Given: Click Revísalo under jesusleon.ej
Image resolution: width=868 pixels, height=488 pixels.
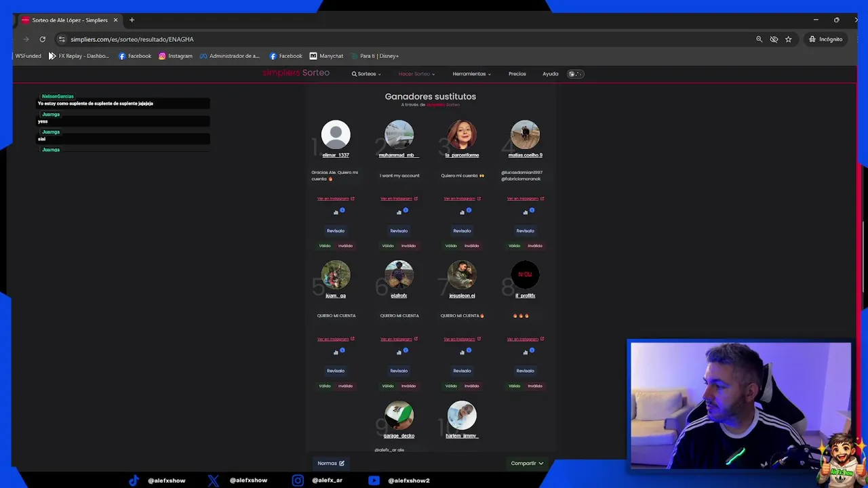Looking at the screenshot, I should tap(462, 371).
